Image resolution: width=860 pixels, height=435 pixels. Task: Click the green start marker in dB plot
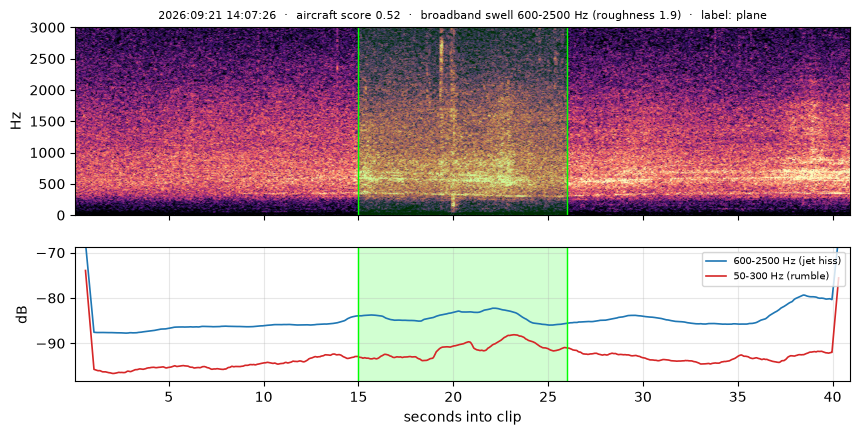click(359, 314)
